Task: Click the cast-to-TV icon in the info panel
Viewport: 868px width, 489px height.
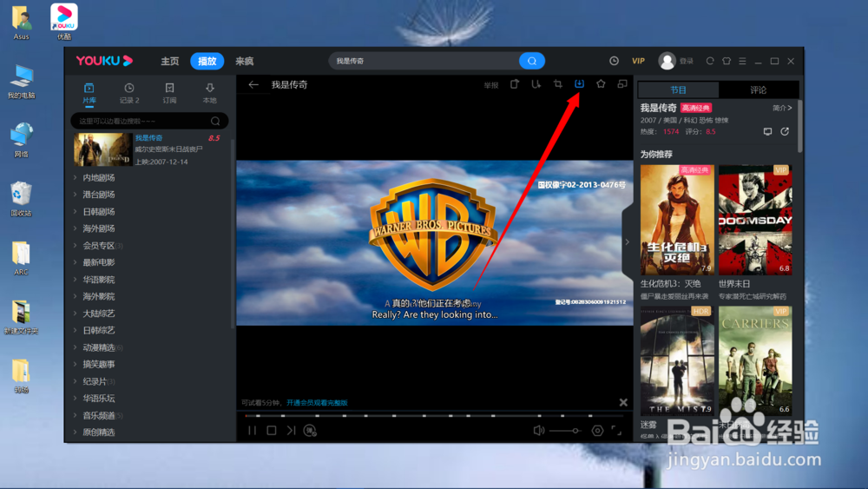Action: [767, 132]
